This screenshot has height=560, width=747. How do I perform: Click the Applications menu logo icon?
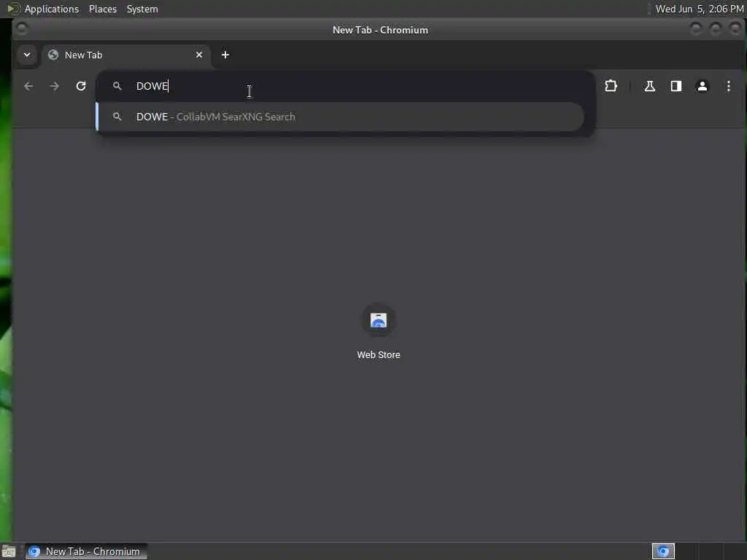click(x=13, y=9)
